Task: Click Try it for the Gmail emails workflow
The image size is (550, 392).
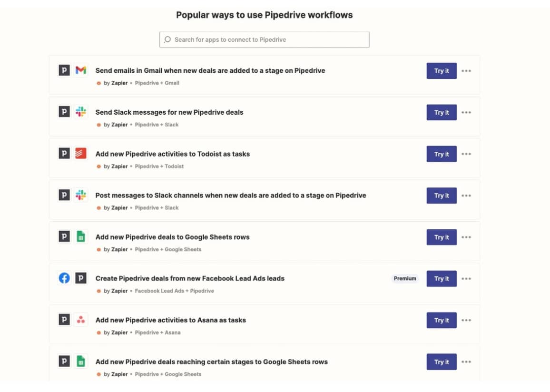Action: 441,70
